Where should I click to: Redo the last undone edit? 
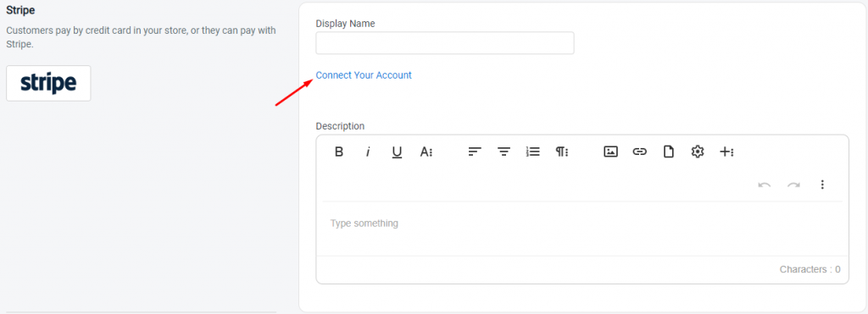pos(793,185)
